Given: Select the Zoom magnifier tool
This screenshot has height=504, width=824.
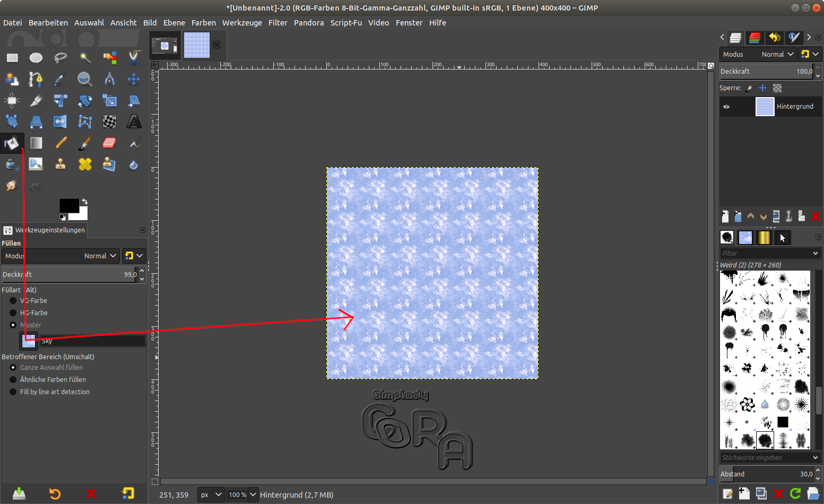Looking at the screenshot, I should pyautogui.click(x=84, y=79).
